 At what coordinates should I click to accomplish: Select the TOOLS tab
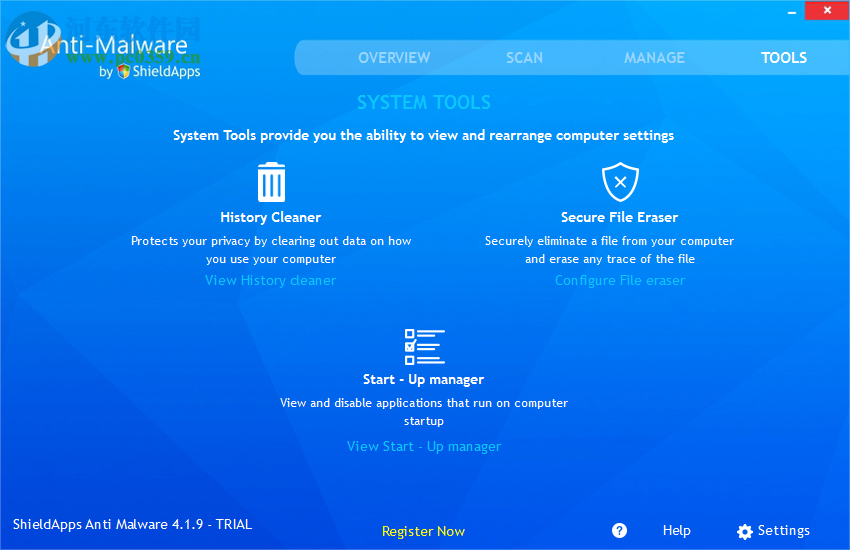784,58
